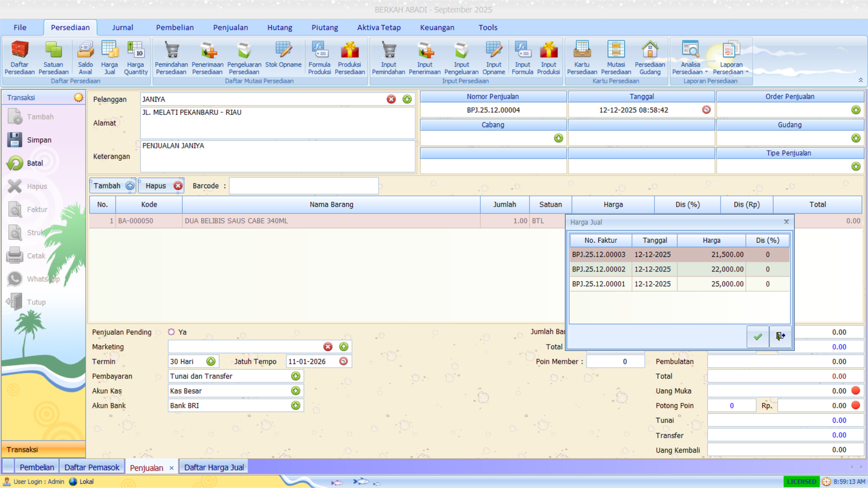Click the Produksi Persediaan gift icon

point(349,57)
